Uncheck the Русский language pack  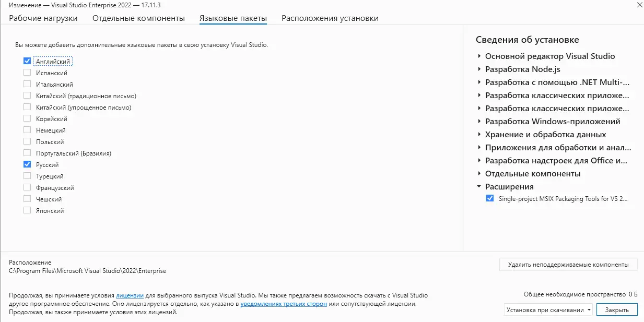(x=27, y=164)
